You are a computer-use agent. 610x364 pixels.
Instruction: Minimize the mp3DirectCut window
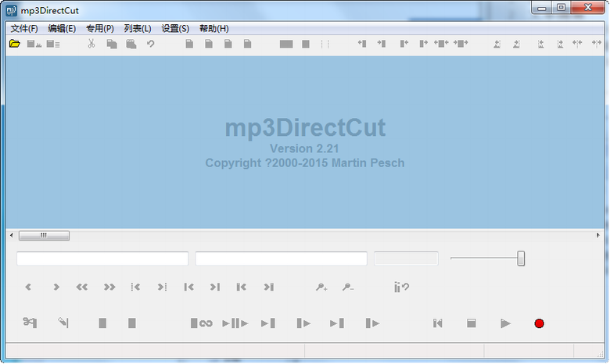coord(541,7)
